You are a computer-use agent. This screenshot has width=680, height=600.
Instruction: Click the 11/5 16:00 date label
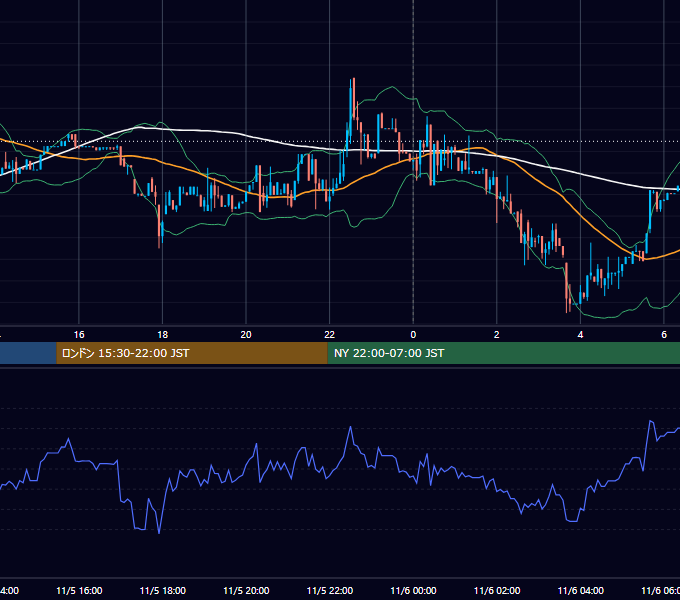click(x=79, y=591)
